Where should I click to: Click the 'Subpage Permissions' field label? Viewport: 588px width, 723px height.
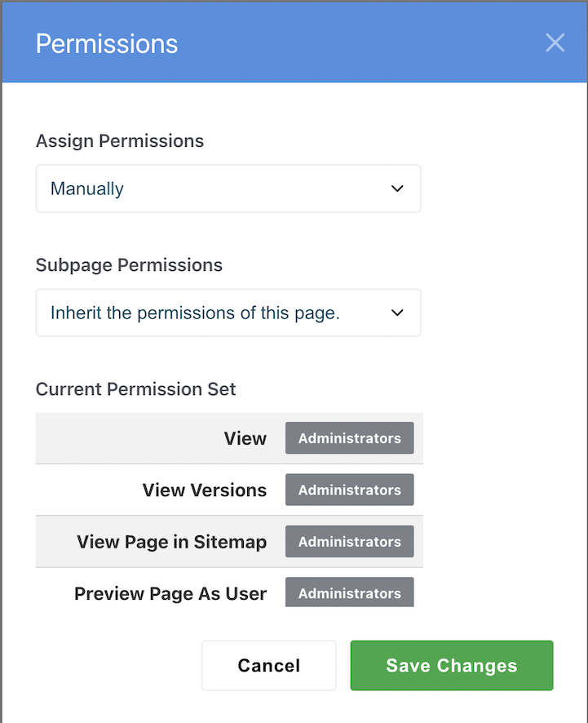[129, 265]
